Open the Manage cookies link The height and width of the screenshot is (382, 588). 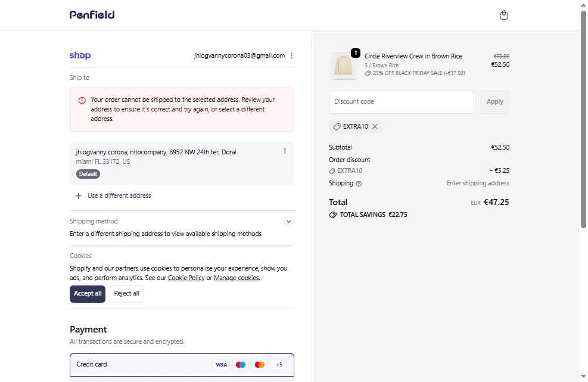point(237,278)
